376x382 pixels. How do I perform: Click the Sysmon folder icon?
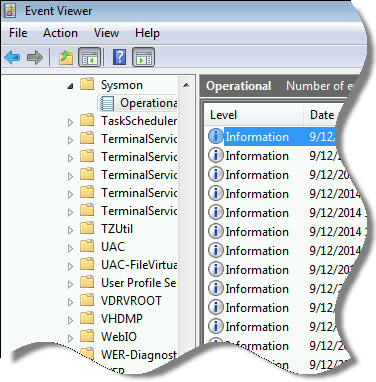[87, 84]
